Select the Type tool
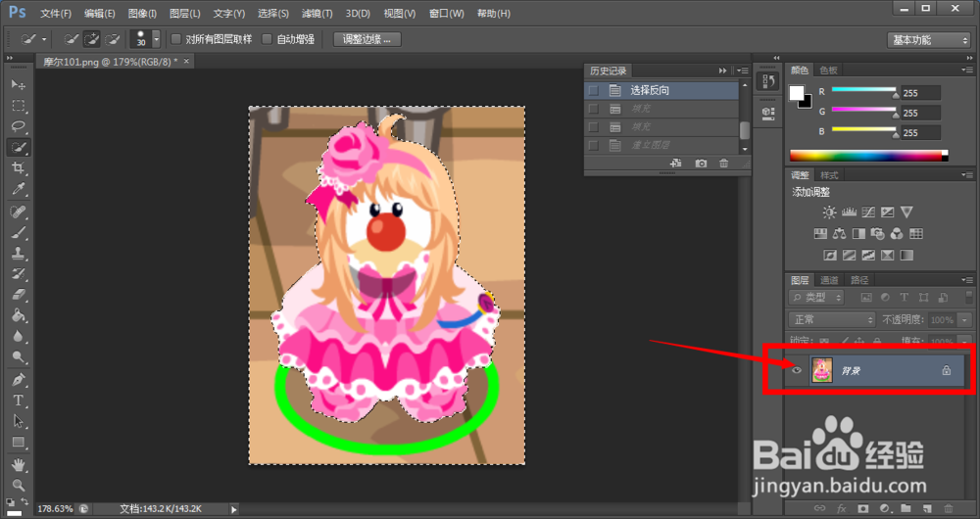Image resolution: width=980 pixels, height=519 pixels. [x=18, y=401]
